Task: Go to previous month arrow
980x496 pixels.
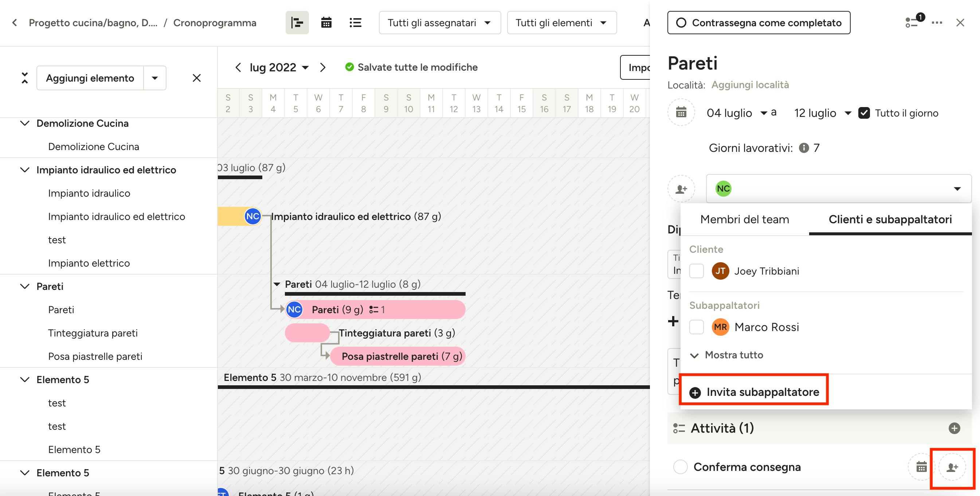Action: (238, 67)
